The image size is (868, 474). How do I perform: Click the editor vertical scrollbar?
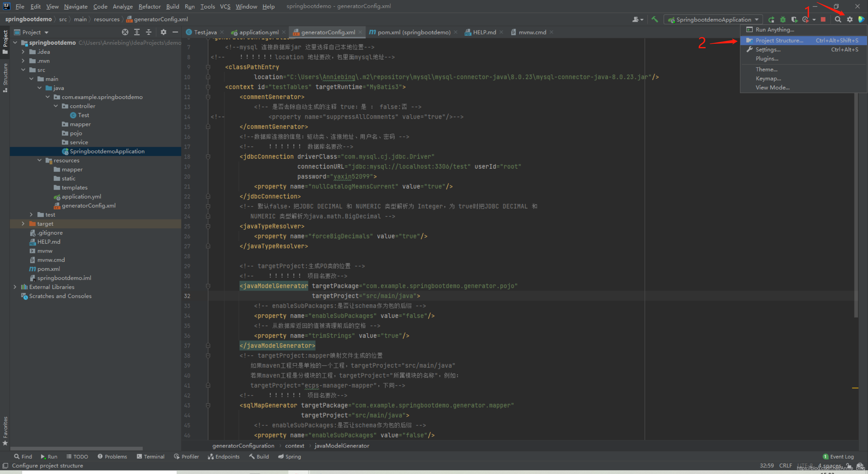(856, 202)
